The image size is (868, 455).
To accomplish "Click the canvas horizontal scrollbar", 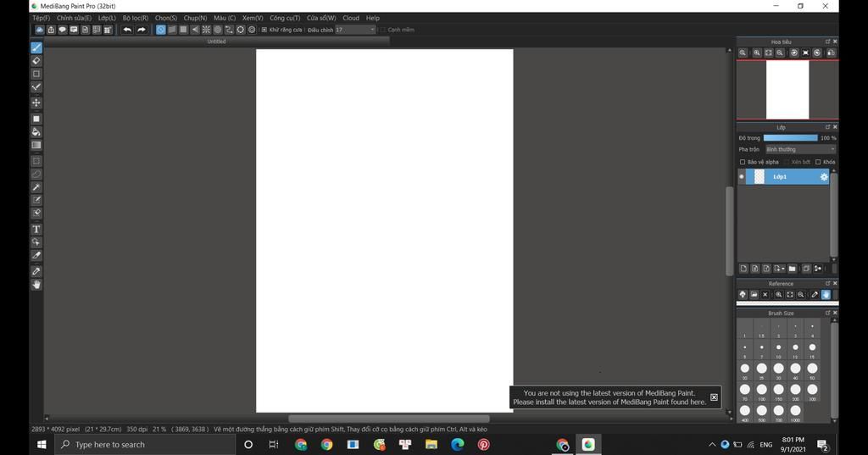I will (388, 419).
